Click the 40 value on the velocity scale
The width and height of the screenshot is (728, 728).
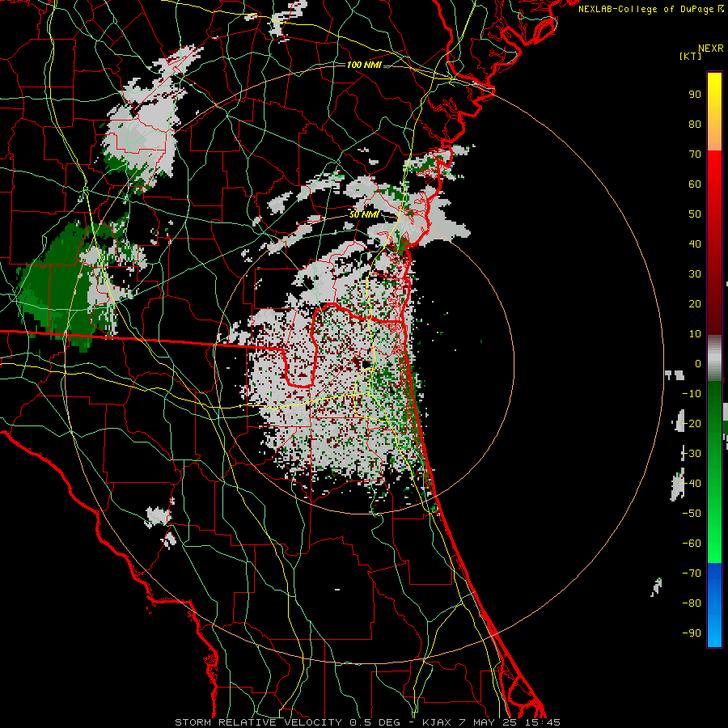(695, 244)
